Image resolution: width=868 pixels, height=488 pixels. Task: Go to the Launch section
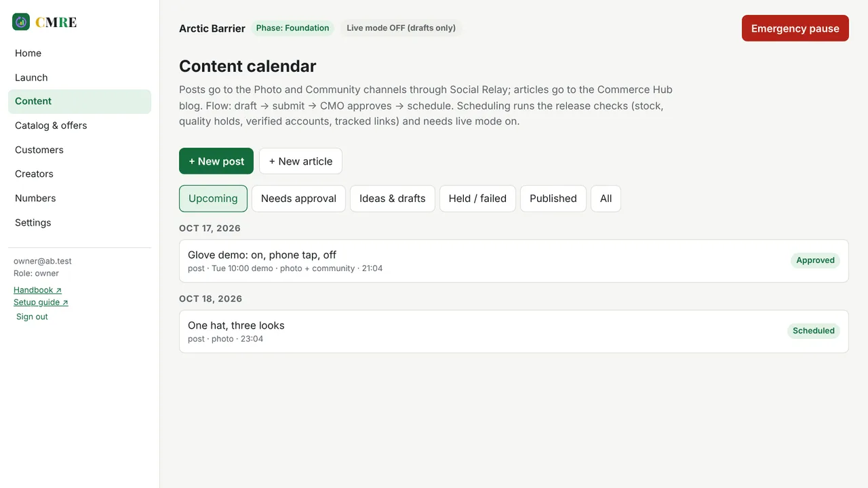(79, 77)
